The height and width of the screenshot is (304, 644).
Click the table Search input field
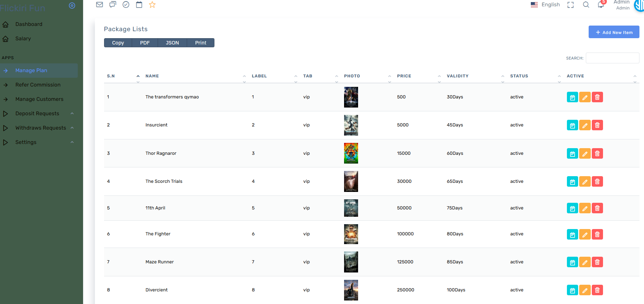[612, 58]
